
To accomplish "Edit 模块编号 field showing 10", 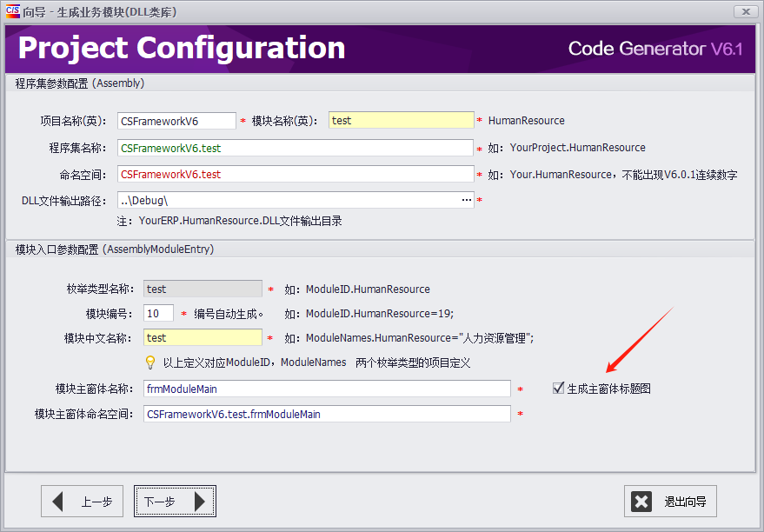I will [158, 313].
